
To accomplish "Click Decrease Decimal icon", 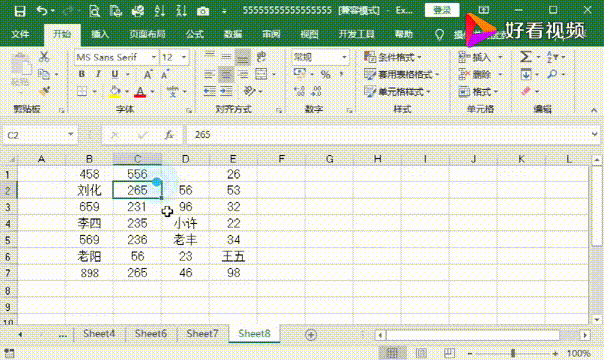I will (316, 91).
